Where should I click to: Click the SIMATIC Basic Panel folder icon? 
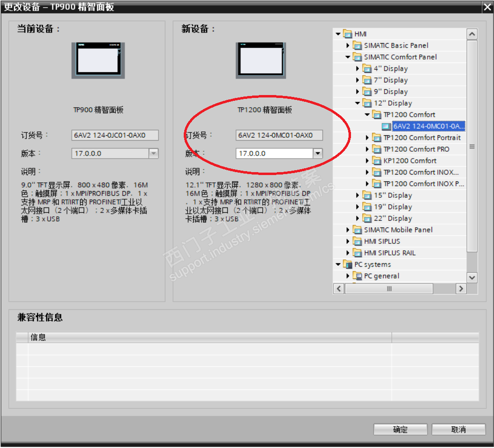point(357,46)
